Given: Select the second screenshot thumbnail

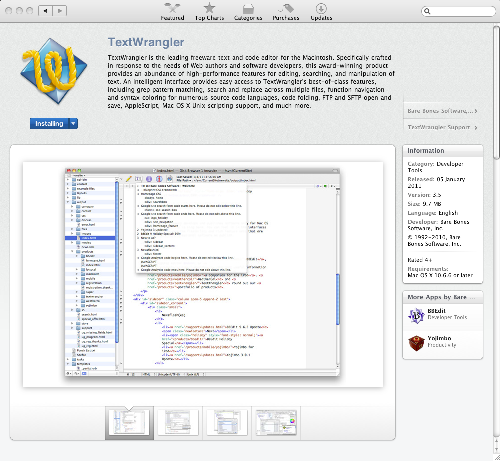Looking at the screenshot, I should [x=178, y=422].
